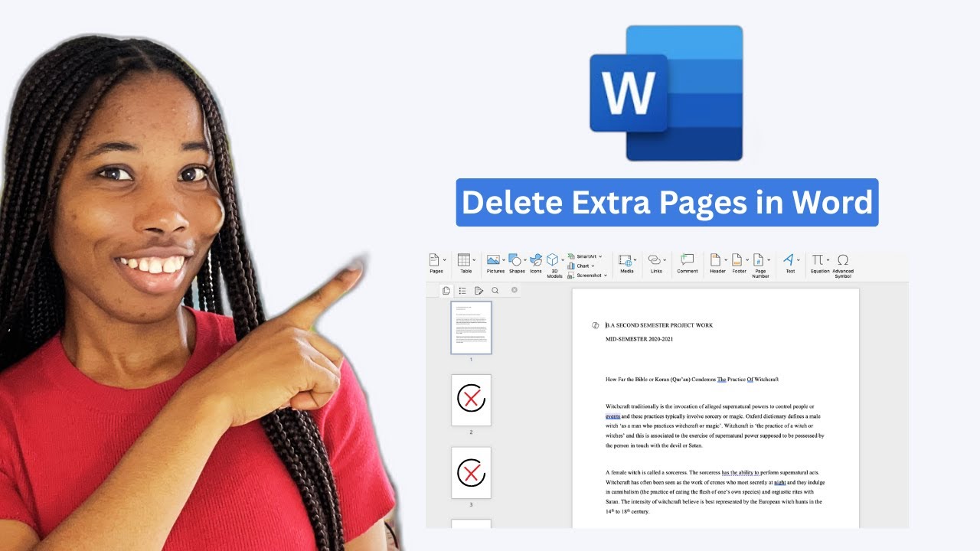The width and height of the screenshot is (980, 551).
Task: Expand the arrow beside Shapes
Action: click(x=525, y=260)
